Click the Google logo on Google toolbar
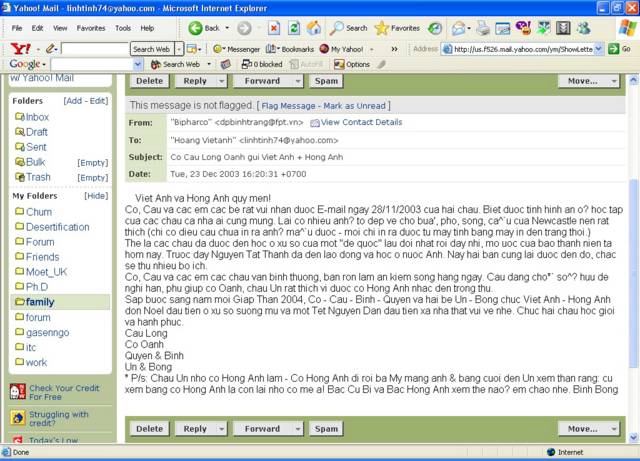 (x=25, y=64)
